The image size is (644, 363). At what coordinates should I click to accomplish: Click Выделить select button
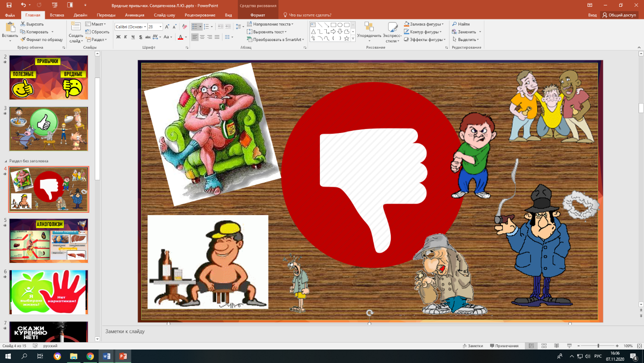(466, 40)
